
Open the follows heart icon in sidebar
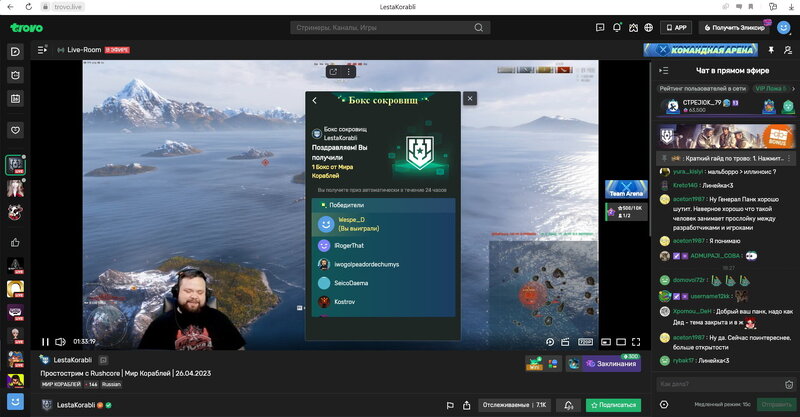(x=15, y=130)
